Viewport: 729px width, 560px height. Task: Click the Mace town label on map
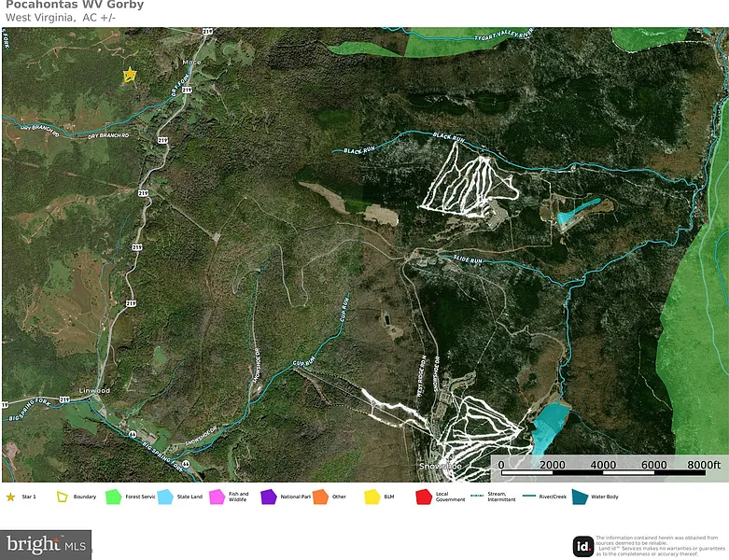(x=191, y=63)
